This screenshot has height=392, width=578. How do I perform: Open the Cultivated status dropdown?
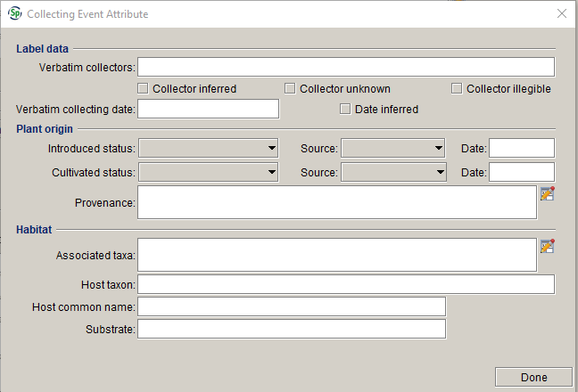[208, 173]
